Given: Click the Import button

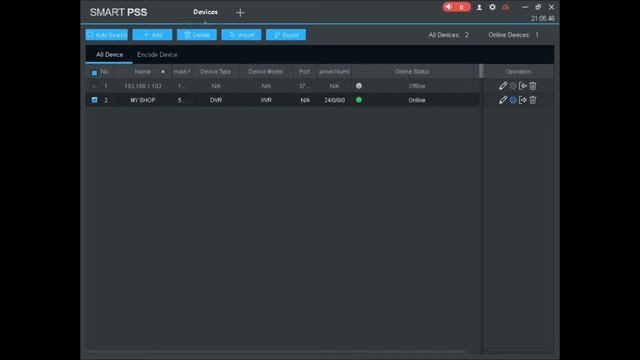Looking at the screenshot, I should (x=241, y=35).
